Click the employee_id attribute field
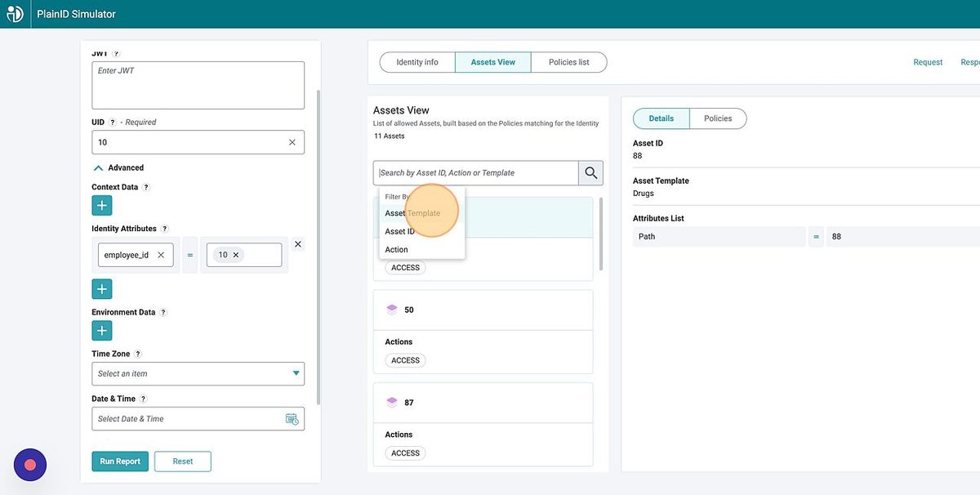980x495 pixels. click(x=136, y=255)
